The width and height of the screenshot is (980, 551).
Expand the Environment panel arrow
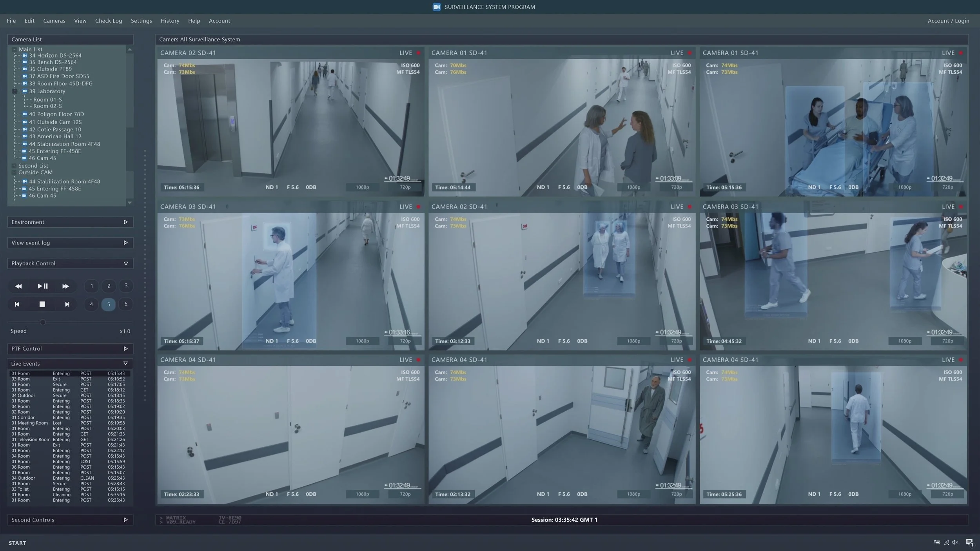(125, 222)
